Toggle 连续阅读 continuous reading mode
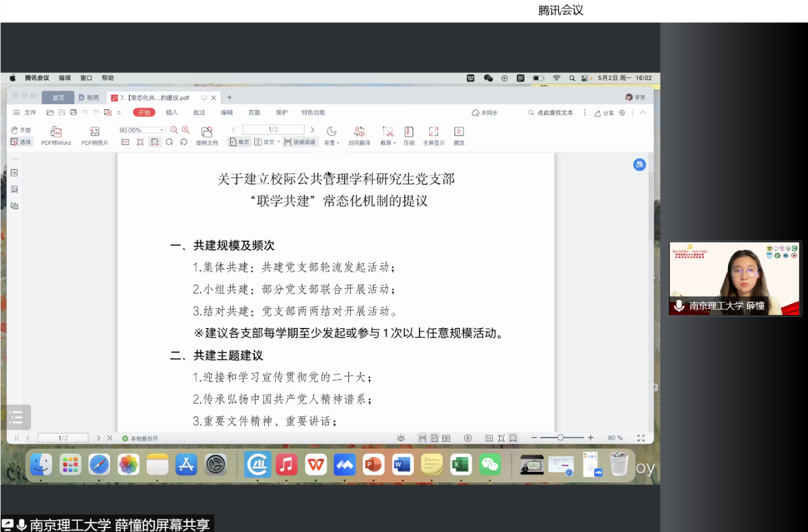 (x=299, y=142)
